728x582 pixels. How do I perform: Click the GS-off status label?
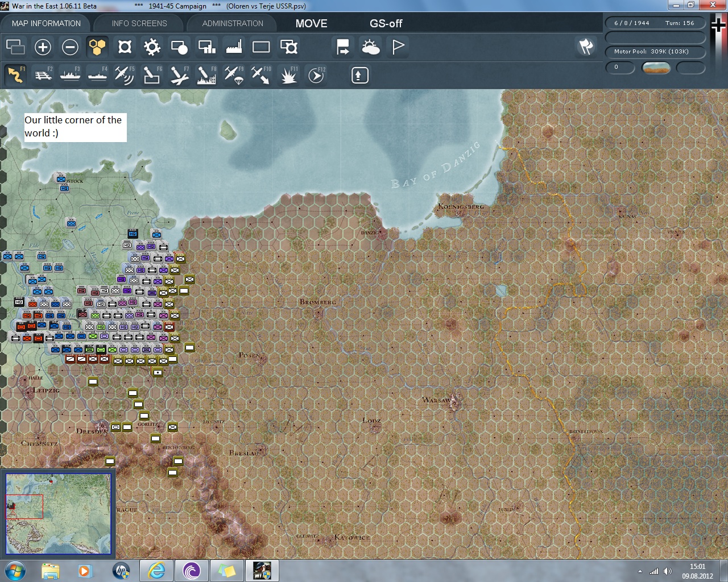point(386,23)
